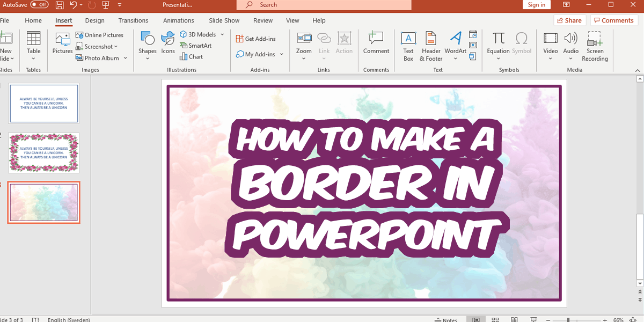644x322 pixels.
Task: Start a Screen Recording
Action: click(595, 46)
